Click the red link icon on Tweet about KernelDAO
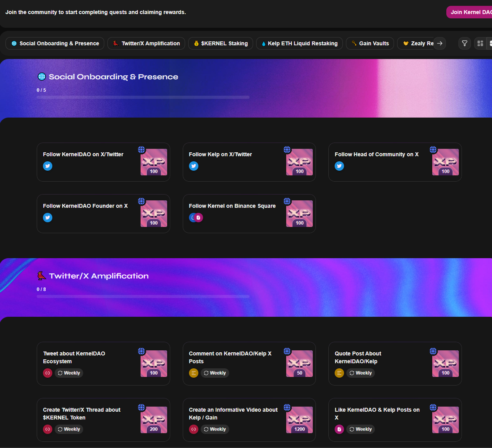Viewport: 492px width, 448px height. coord(48,373)
